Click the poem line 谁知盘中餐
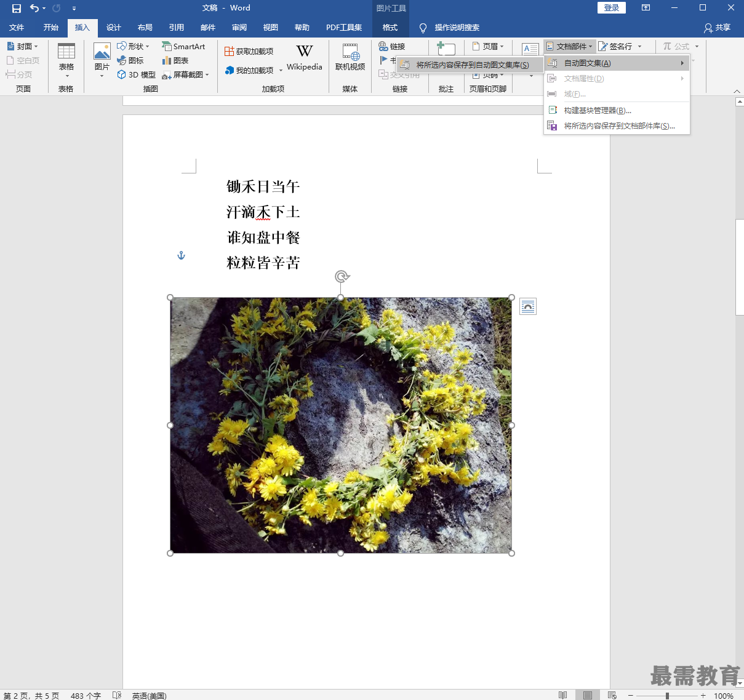This screenshot has height=700, width=744. (263, 237)
